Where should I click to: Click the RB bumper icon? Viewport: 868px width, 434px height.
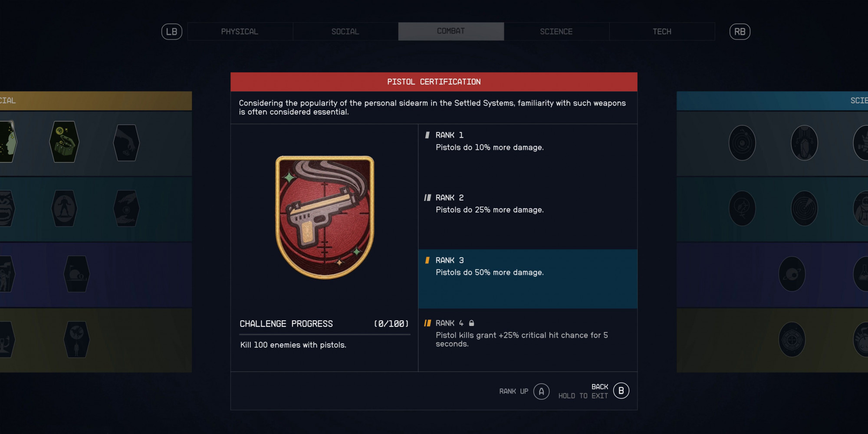(x=740, y=32)
